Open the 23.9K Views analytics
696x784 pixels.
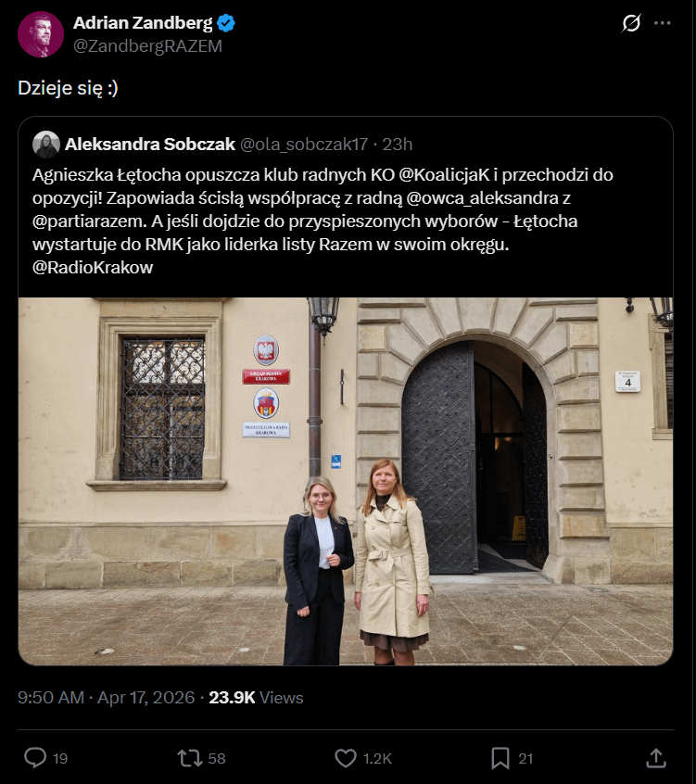click(x=256, y=697)
